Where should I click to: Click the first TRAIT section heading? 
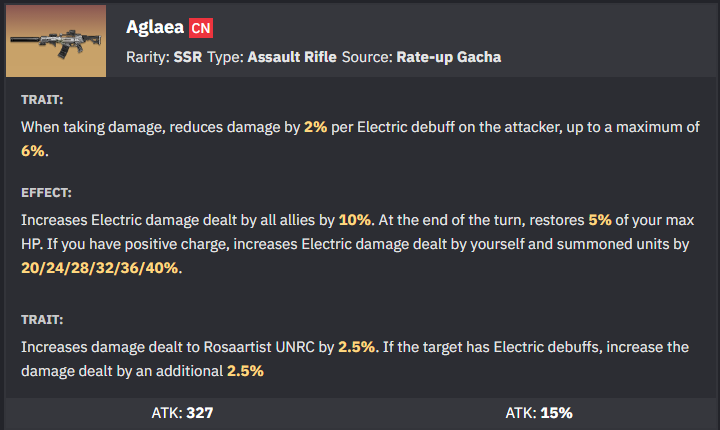coord(41,99)
